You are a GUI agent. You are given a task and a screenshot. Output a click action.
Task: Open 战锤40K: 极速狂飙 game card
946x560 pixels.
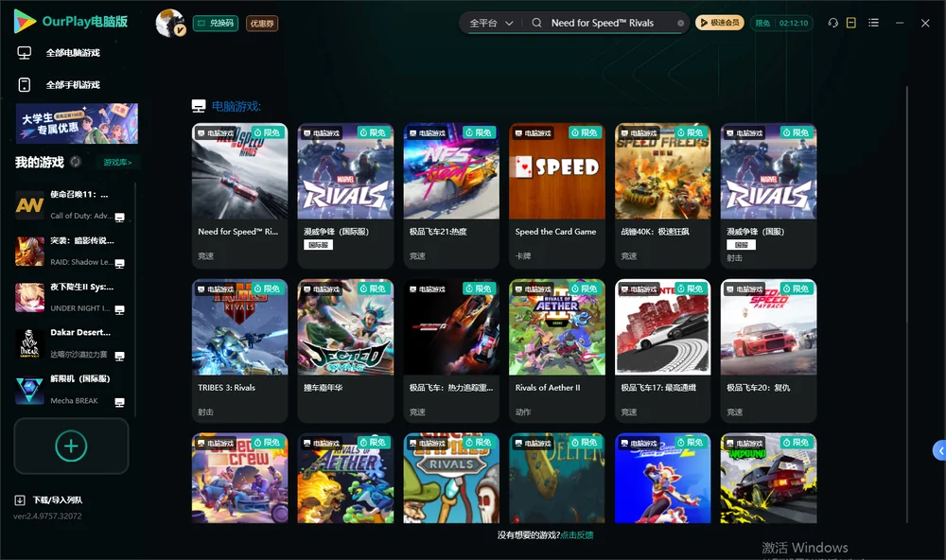(662, 196)
